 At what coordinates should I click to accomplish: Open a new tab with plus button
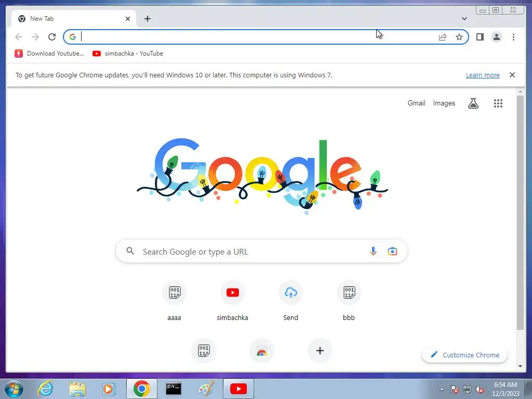tap(147, 19)
